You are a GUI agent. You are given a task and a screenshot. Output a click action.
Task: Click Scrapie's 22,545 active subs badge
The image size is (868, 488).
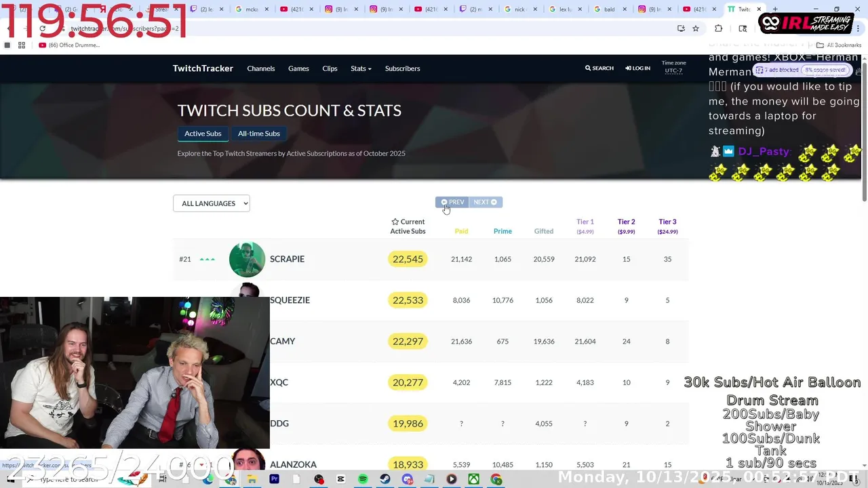point(408,259)
